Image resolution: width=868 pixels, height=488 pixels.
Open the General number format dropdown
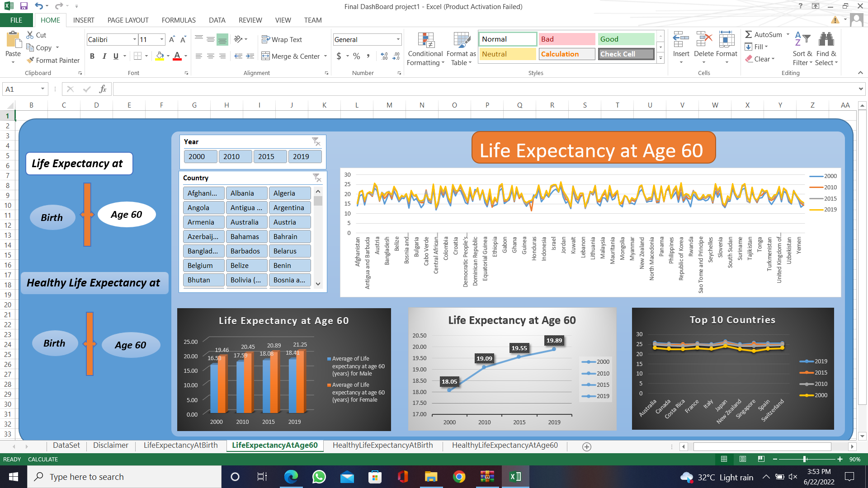[x=397, y=39]
